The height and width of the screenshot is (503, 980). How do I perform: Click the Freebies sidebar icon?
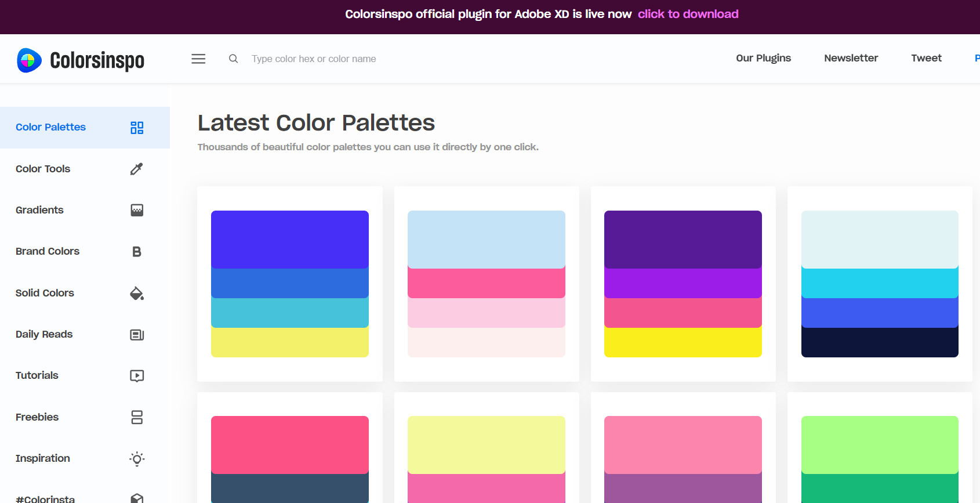tap(137, 417)
